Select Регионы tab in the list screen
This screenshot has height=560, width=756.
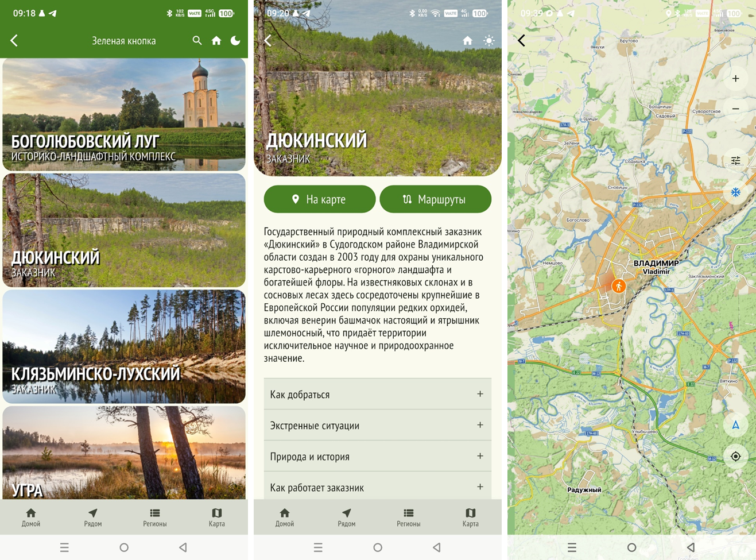click(155, 517)
